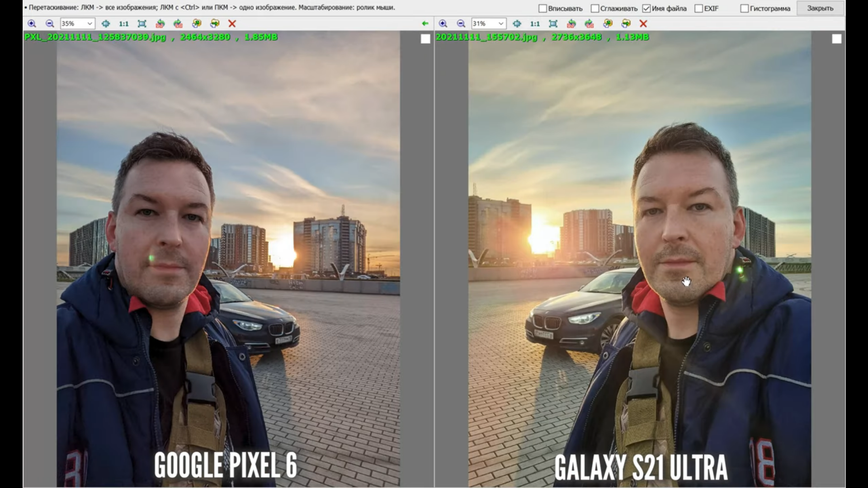Tick the white selection box on left image
The height and width of the screenshot is (488, 868).
[x=425, y=39]
